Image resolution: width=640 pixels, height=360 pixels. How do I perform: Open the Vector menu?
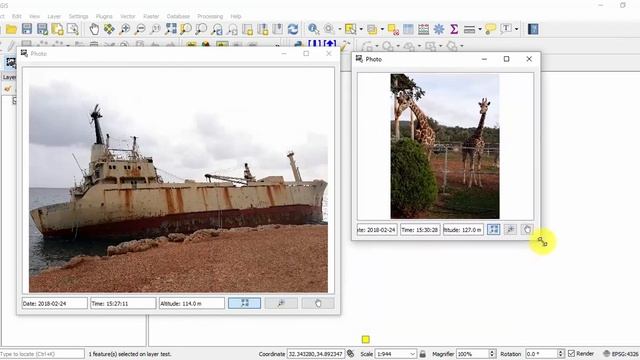point(128,16)
